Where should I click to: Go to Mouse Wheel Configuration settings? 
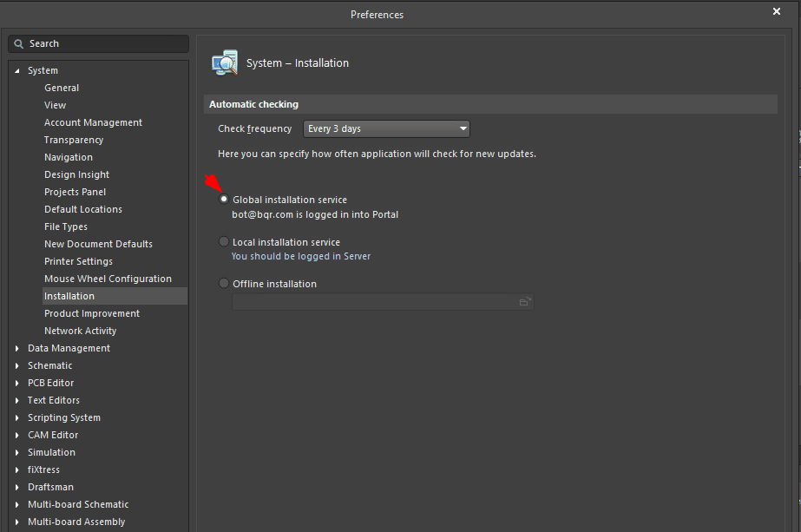point(108,279)
